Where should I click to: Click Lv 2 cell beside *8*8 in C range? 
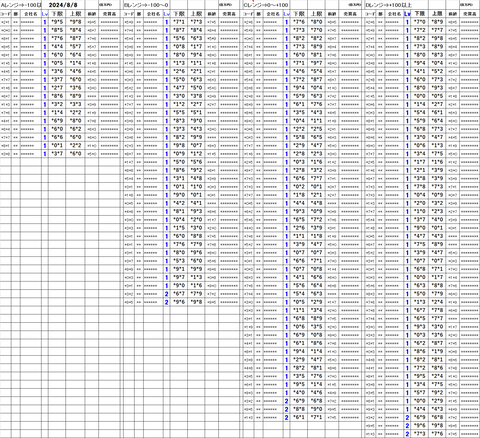[x=286, y=409]
